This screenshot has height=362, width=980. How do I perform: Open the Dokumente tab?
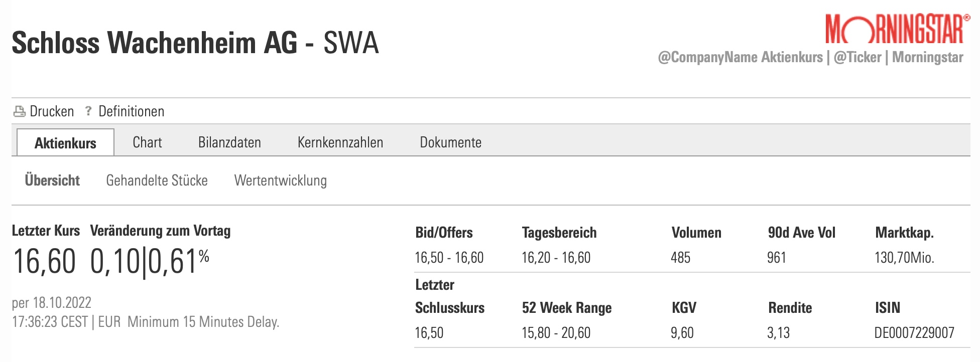click(x=450, y=142)
